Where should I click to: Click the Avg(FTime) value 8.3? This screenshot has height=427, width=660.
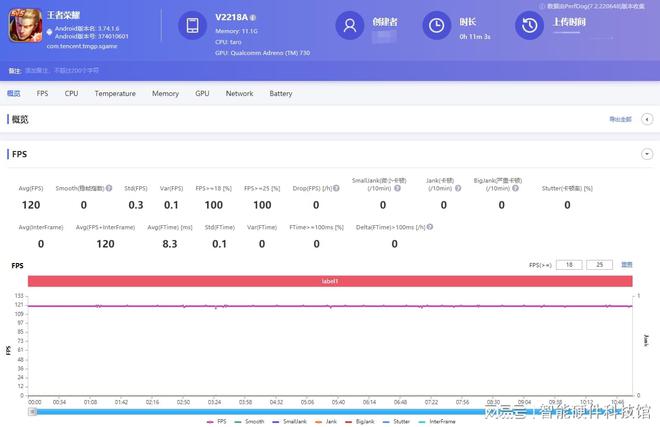pyautogui.click(x=170, y=244)
